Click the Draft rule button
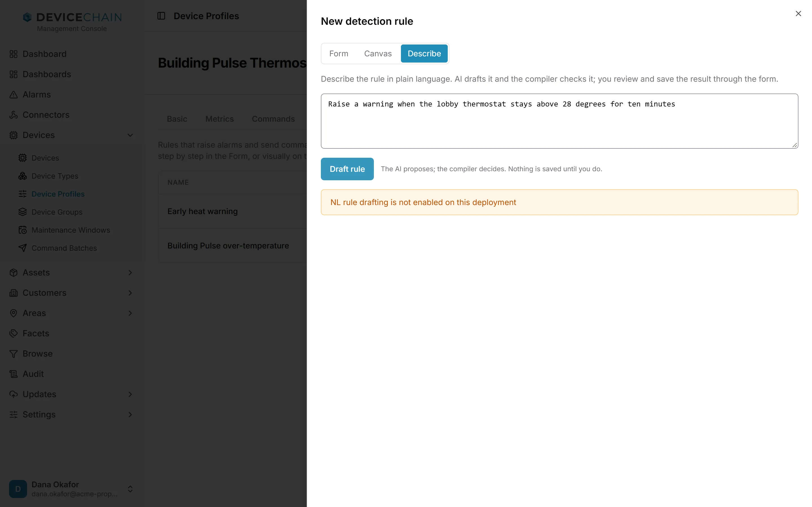The width and height of the screenshot is (812, 507). click(347, 169)
